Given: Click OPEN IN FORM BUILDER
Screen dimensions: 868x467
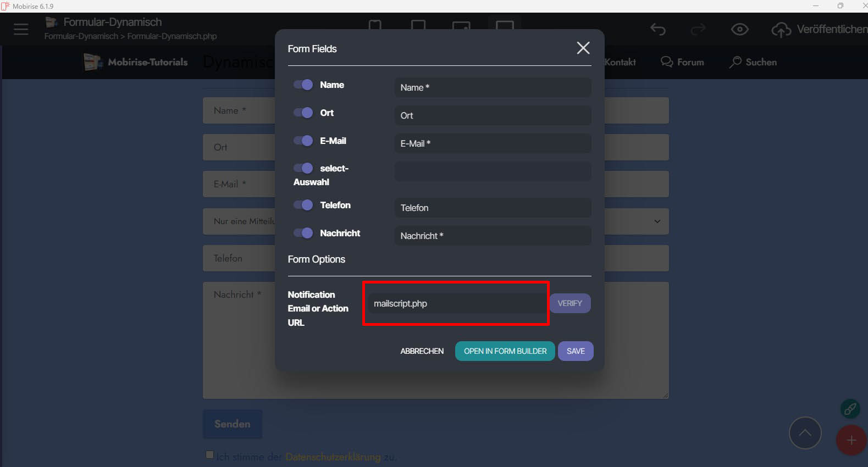Looking at the screenshot, I should click(505, 351).
